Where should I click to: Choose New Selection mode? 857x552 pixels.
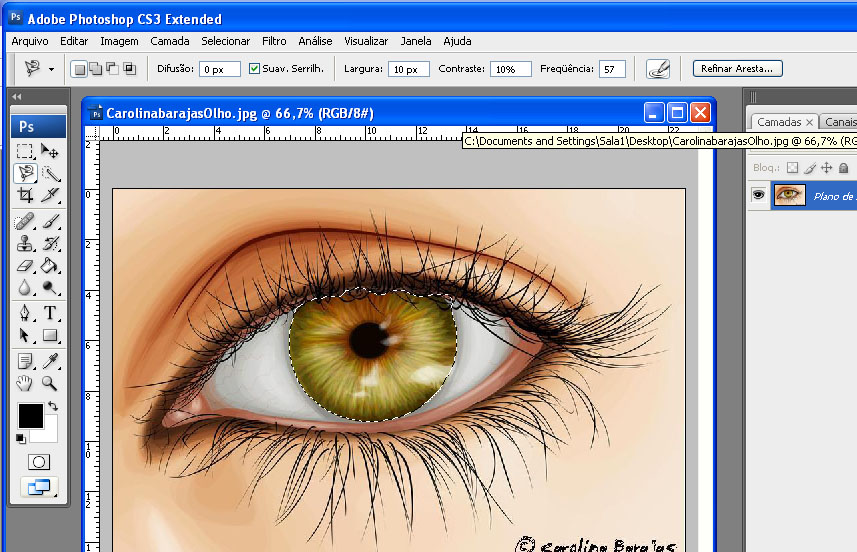pos(79,69)
